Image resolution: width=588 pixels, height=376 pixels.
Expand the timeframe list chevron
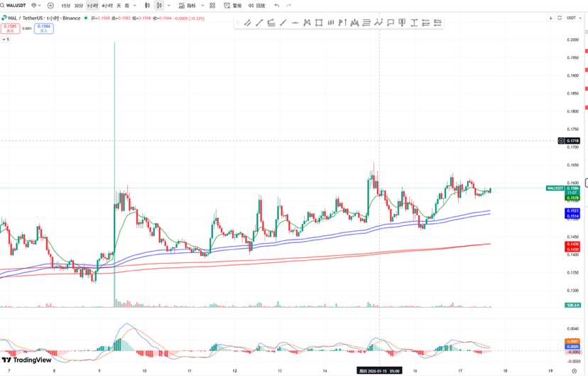pyautogui.click(x=136, y=6)
